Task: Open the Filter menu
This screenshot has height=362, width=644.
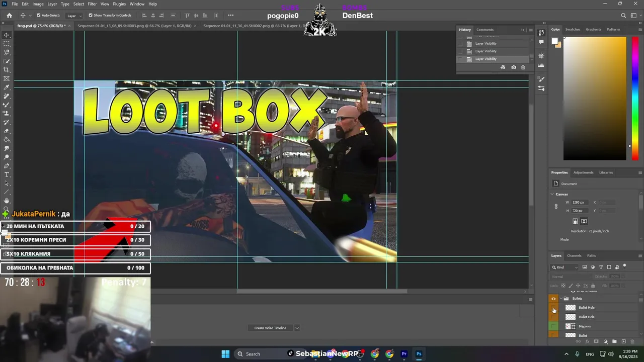Action: [x=92, y=4]
